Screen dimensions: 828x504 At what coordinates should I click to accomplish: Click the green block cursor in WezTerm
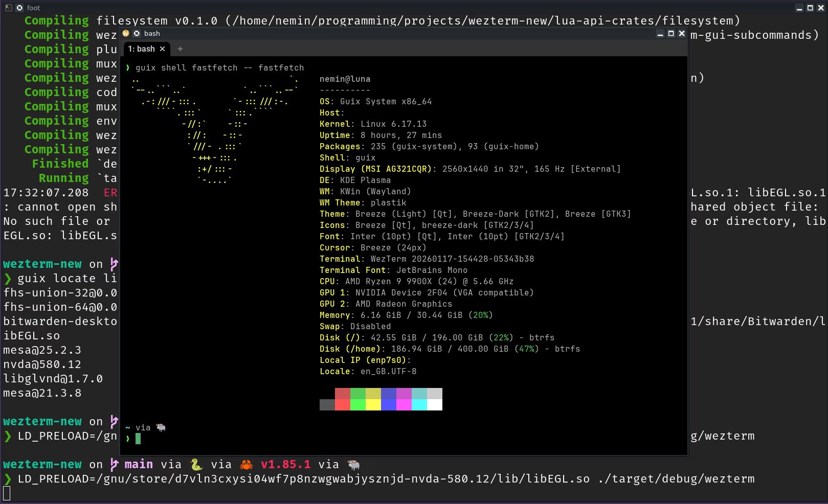click(x=138, y=439)
